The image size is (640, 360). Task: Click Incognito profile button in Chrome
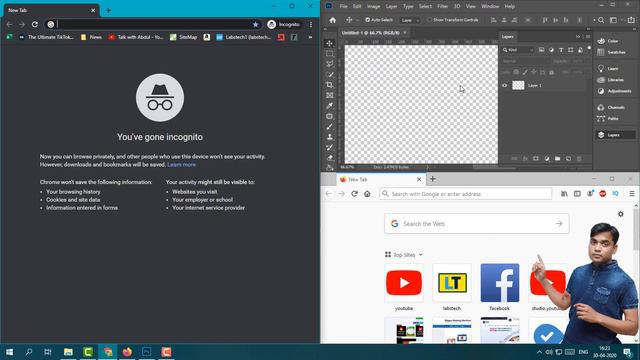[x=284, y=24]
